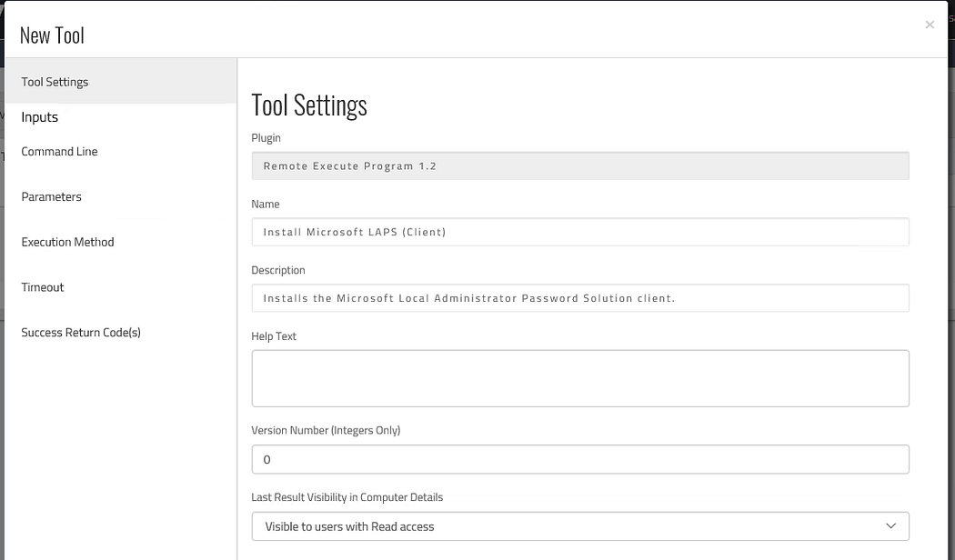Image resolution: width=955 pixels, height=560 pixels.
Task: Select Success Return Code(s) section
Action: (x=81, y=333)
